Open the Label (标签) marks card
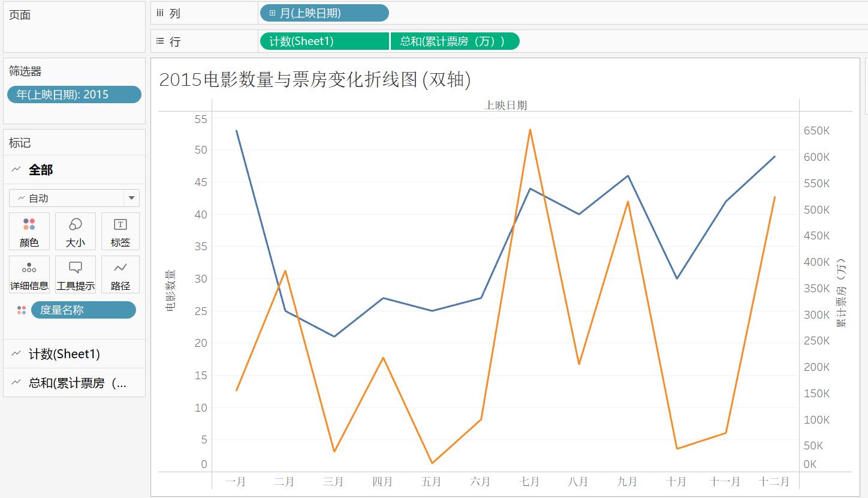The image size is (868, 498). click(x=120, y=231)
